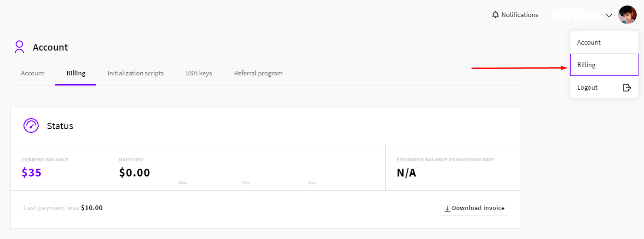Viewport: 644px width, 239px height.
Task: Open the Initialization scripts tab
Action: coord(136,73)
